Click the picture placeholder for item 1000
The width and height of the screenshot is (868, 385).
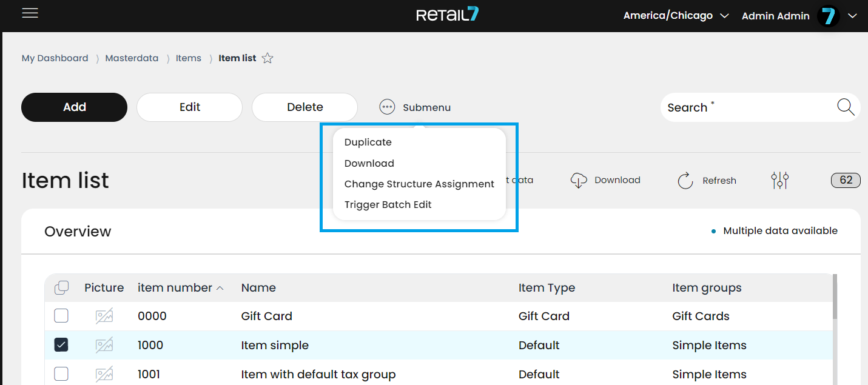104,345
